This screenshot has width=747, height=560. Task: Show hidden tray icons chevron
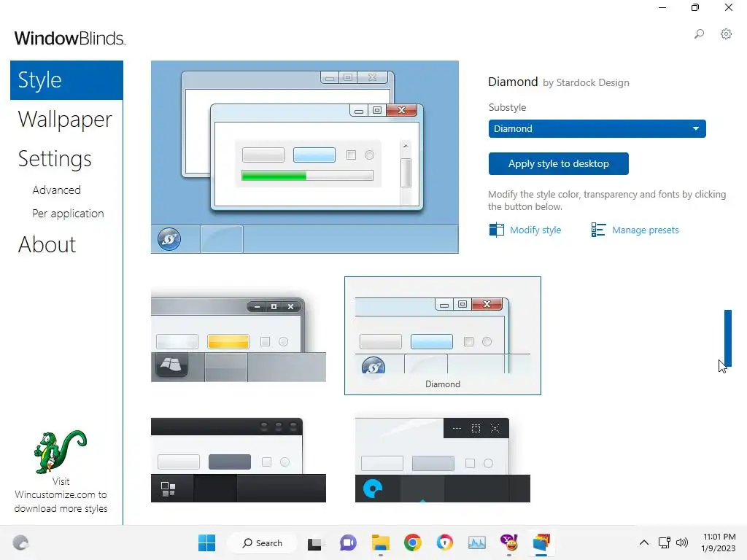click(643, 542)
